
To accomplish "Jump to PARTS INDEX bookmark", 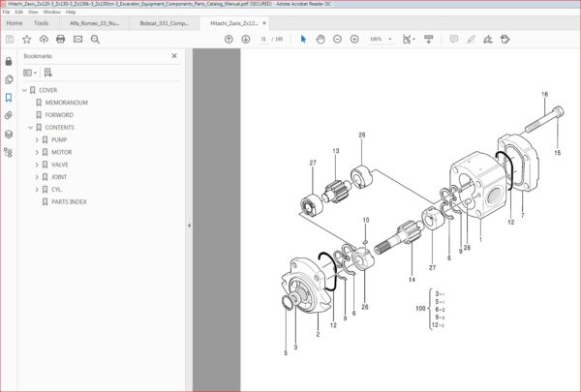I will (x=69, y=202).
